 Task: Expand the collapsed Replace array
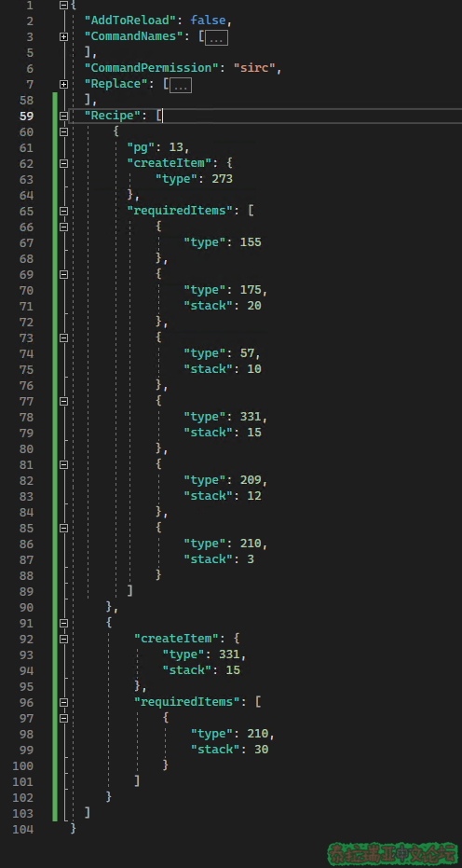(63, 84)
